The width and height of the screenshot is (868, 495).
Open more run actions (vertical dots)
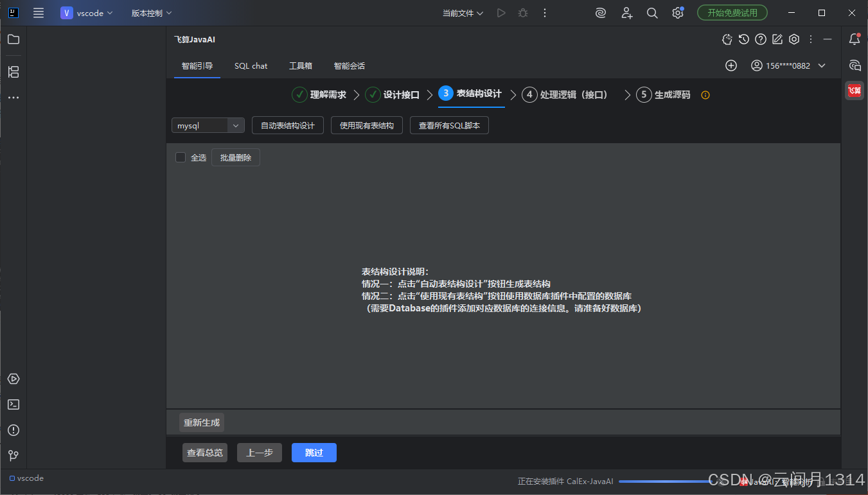pos(545,13)
